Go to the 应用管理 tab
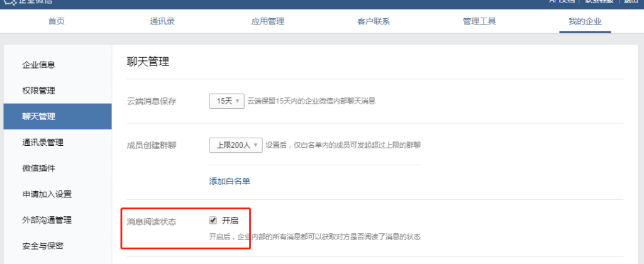 [268, 21]
